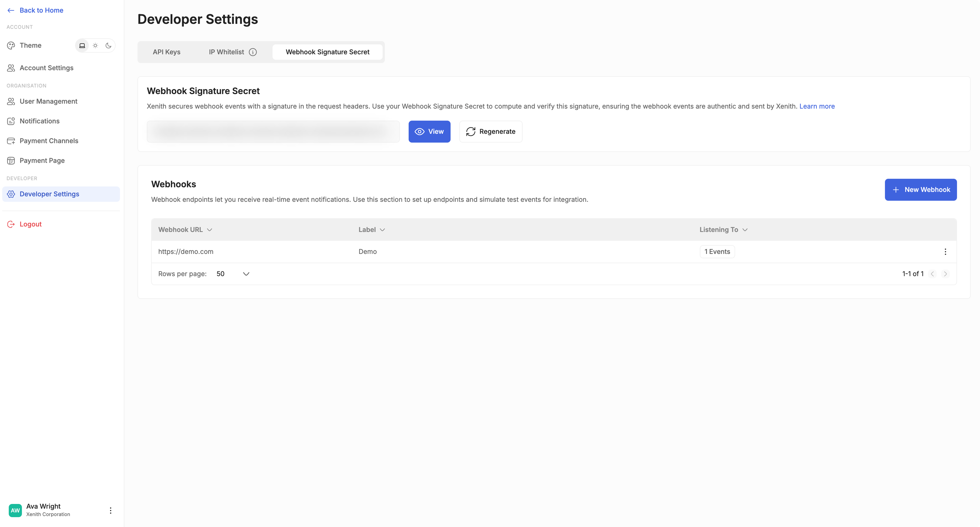Expand the Listening To column menu
This screenshot has height=527, width=980.
745,229
